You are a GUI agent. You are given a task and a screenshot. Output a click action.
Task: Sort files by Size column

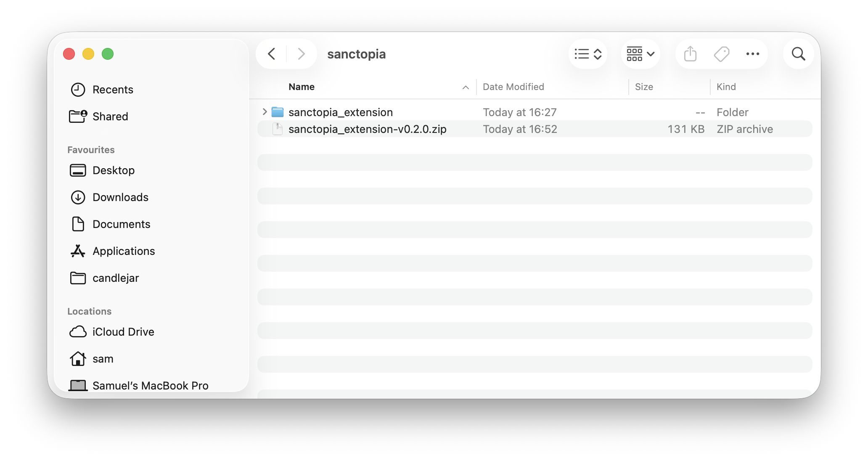[x=644, y=87]
